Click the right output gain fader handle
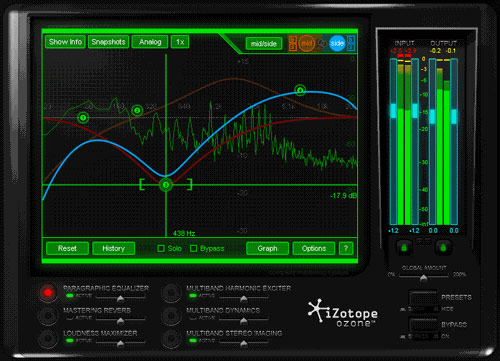 point(454,117)
